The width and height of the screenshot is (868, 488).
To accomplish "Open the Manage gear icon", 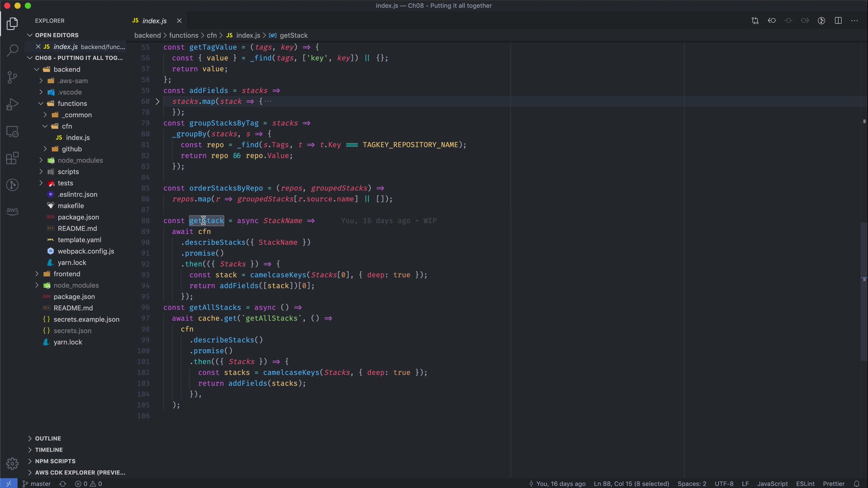I will 12,463.
